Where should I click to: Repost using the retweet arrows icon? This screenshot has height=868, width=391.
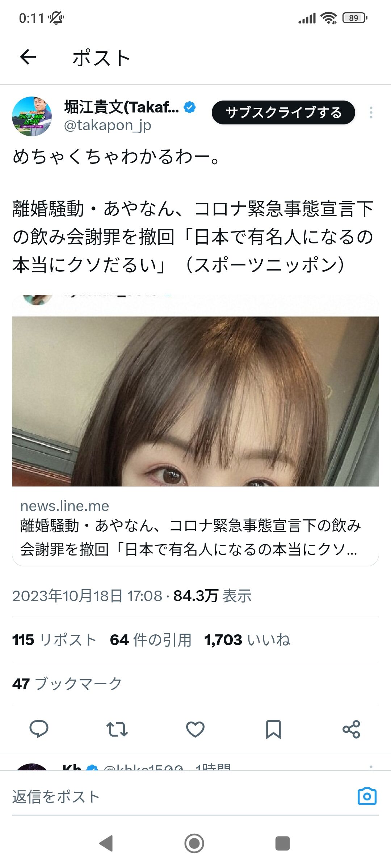pos(117,729)
